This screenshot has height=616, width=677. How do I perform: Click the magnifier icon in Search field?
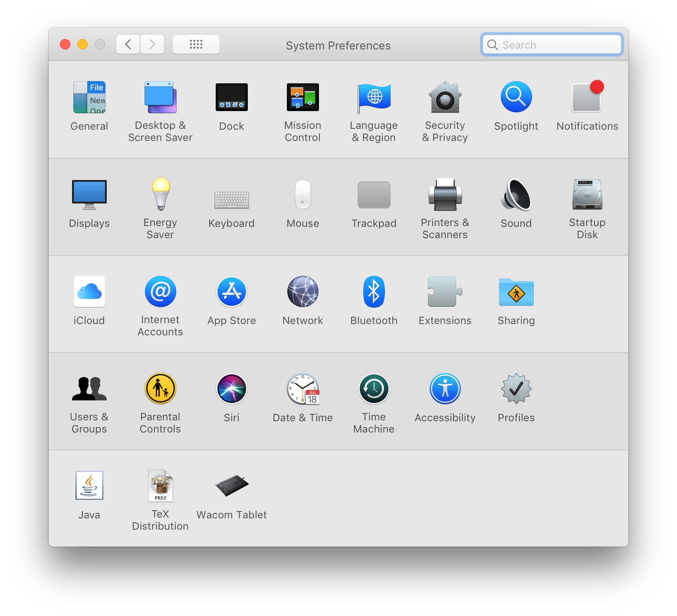pyautogui.click(x=493, y=45)
